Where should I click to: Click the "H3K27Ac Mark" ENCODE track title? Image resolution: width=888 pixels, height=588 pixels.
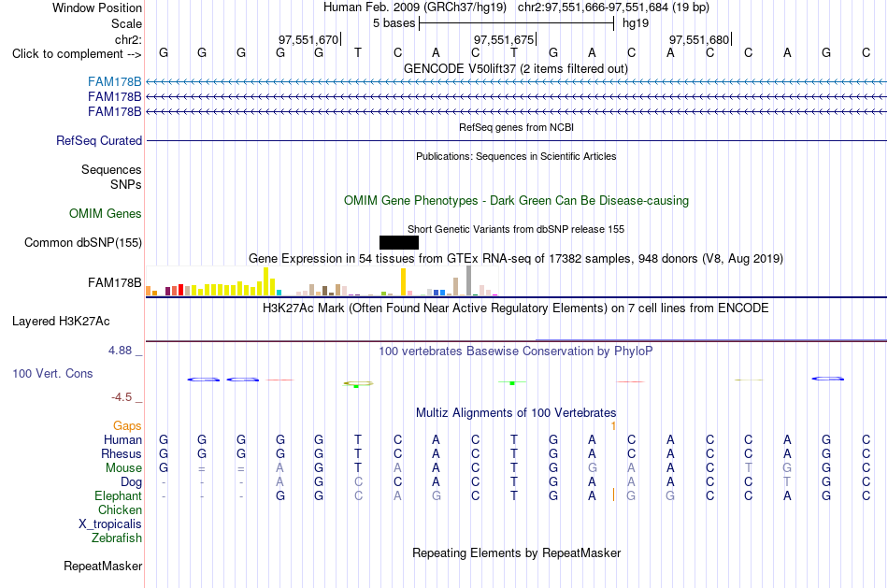tap(516, 308)
